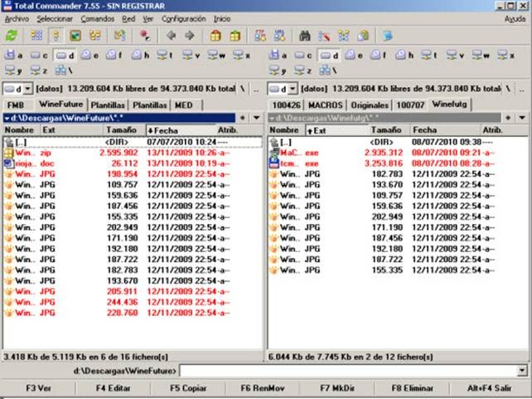The width and height of the screenshot is (532, 399).
Task: Click the pack files box icon
Action: pos(215,36)
